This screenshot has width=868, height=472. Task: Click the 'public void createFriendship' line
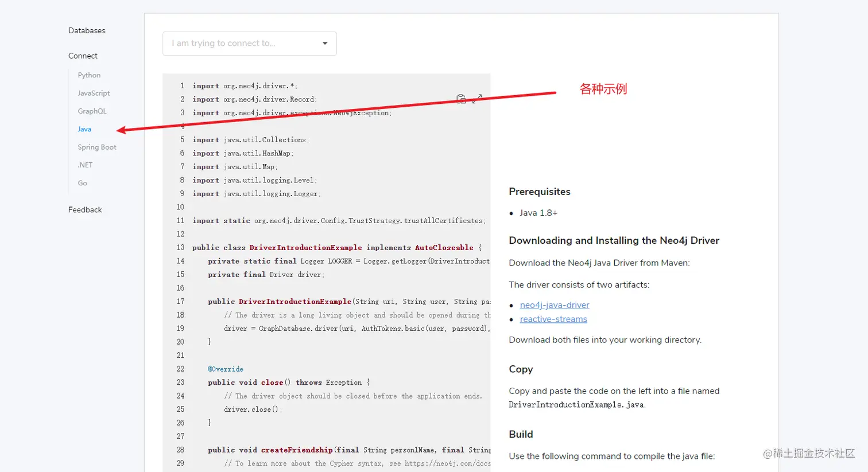349,450
